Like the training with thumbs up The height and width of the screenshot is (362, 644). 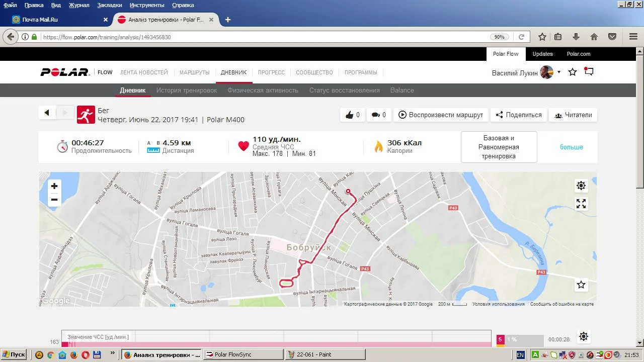(352, 115)
